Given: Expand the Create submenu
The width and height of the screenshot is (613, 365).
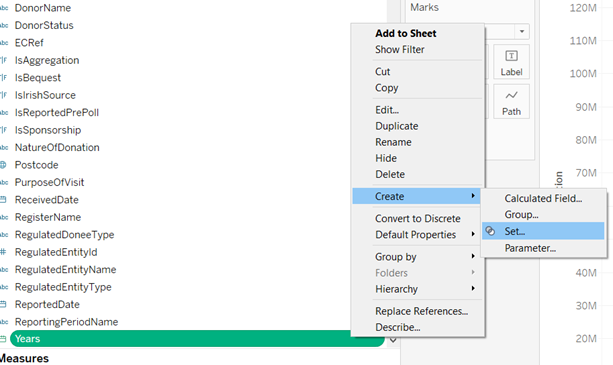Looking at the screenshot, I should (417, 196).
